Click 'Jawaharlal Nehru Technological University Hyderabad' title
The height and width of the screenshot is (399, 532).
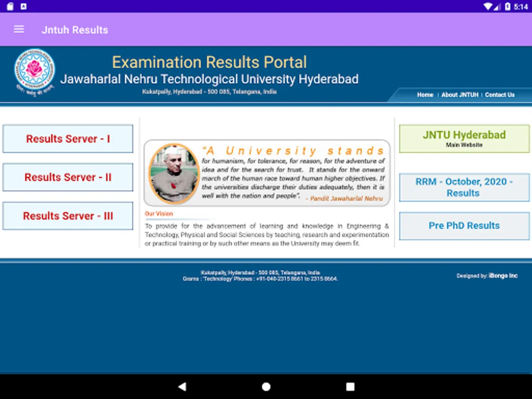coord(209,79)
